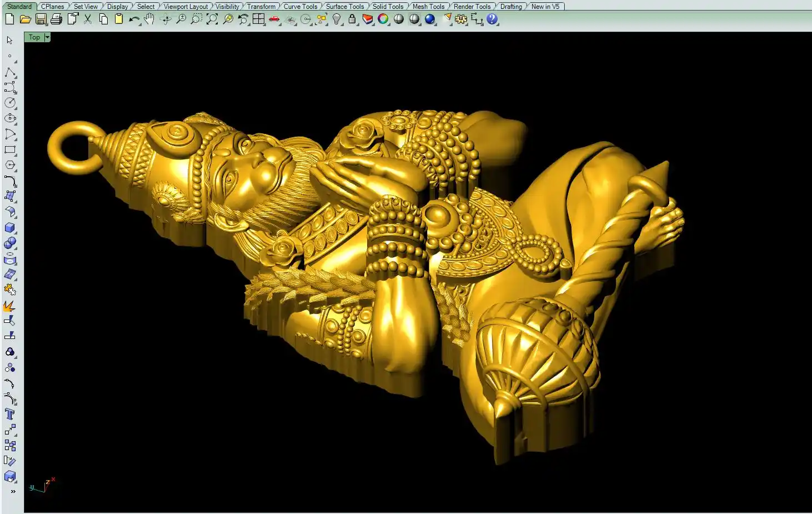Click the Explode tool icon
Viewport: 812px width, 514px height.
[x=10, y=306]
